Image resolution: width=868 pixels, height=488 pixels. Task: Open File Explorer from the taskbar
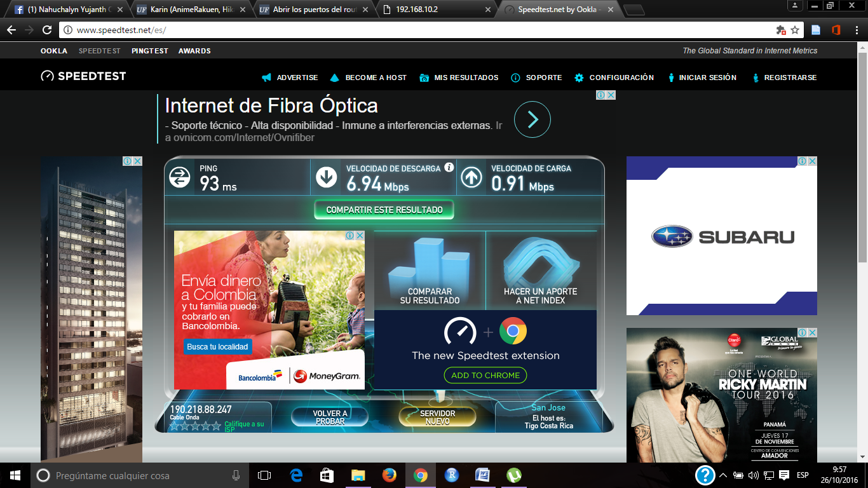tap(358, 475)
